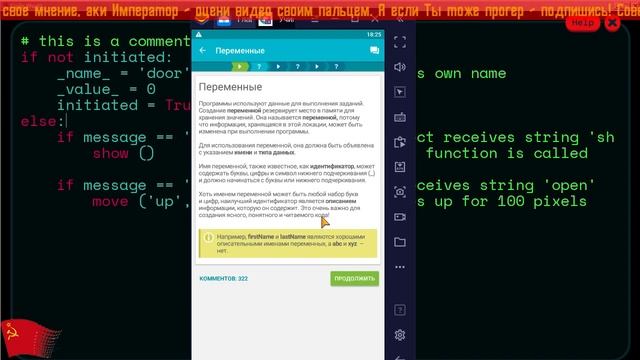Take a screenshot with the camera icon
This screenshot has height=360, width=640.
click(x=400, y=192)
